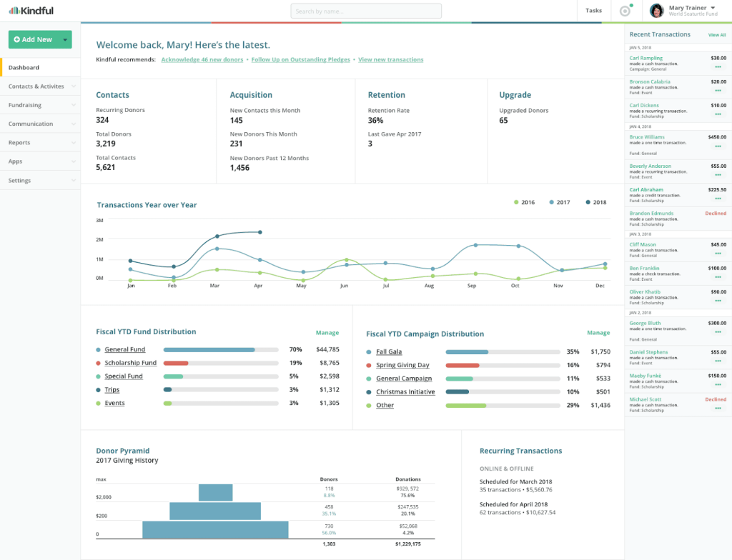This screenshot has width=732, height=560.
Task: Click the View new transactions link
Action: tap(391, 60)
